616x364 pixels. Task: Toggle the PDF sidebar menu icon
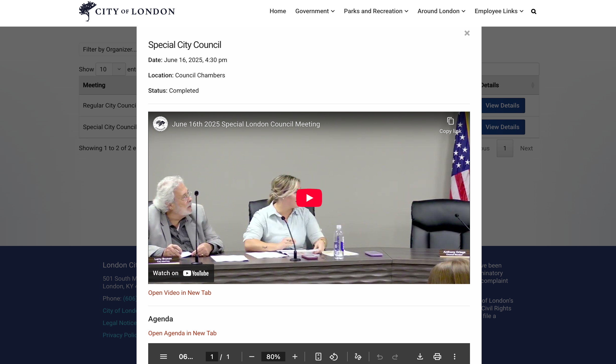click(x=164, y=356)
